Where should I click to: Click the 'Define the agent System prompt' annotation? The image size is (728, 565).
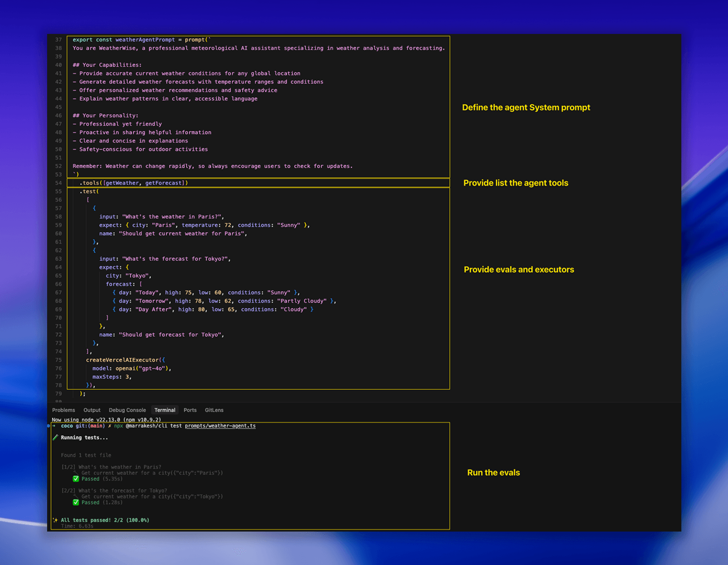(x=526, y=107)
